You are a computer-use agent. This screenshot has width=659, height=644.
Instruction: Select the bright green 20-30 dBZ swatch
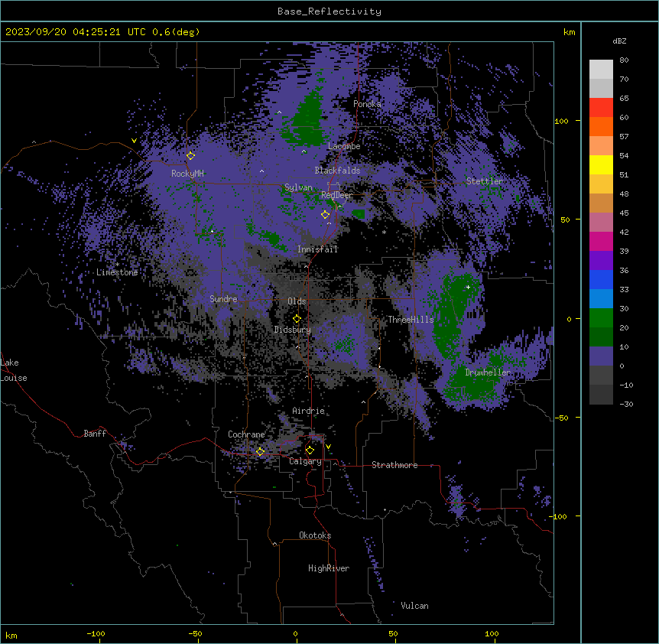pyautogui.click(x=601, y=318)
